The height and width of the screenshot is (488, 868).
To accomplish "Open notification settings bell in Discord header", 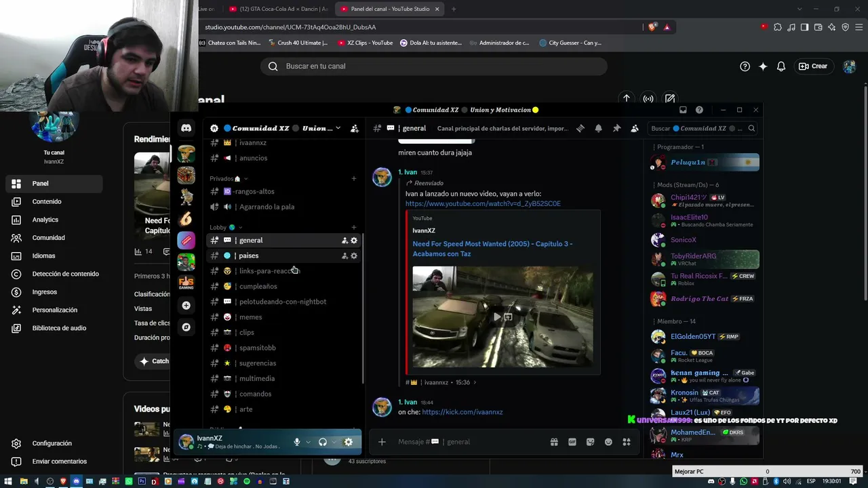I will pos(599,128).
